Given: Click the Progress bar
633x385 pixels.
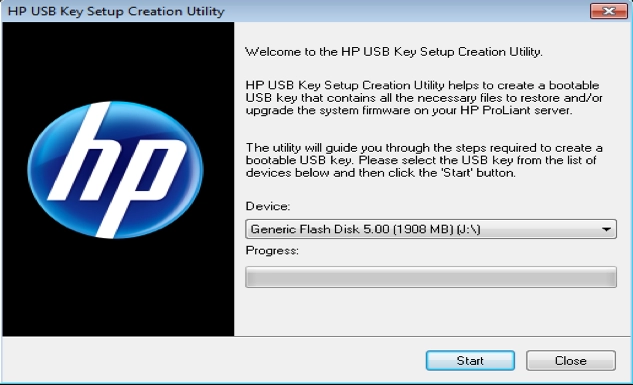Looking at the screenshot, I should tap(431, 277).
